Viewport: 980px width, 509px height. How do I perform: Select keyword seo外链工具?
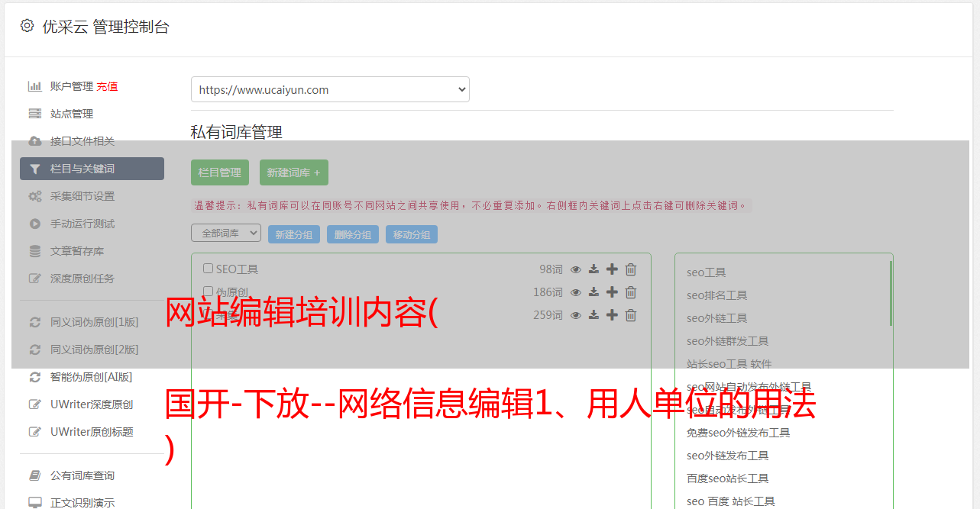717,318
